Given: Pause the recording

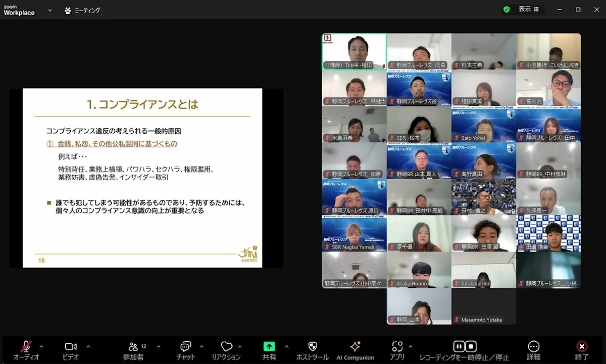Looking at the screenshot, I should pos(459,346).
